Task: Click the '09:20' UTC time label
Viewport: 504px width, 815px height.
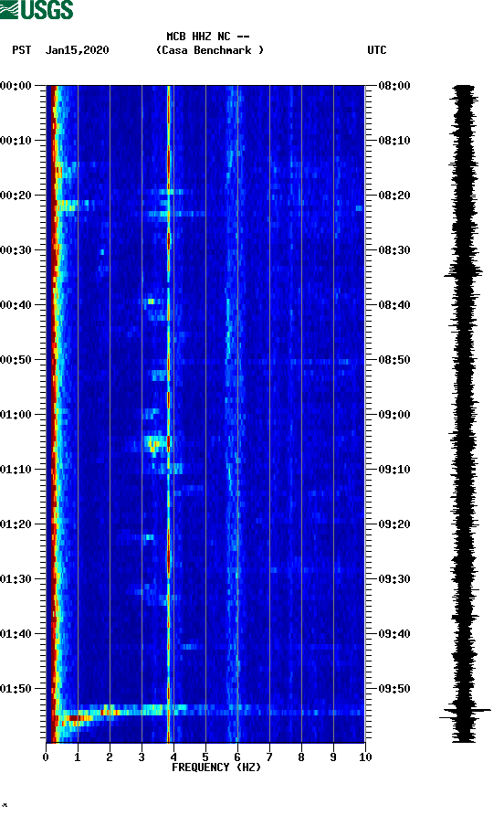Action: pyautogui.click(x=394, y=524)
